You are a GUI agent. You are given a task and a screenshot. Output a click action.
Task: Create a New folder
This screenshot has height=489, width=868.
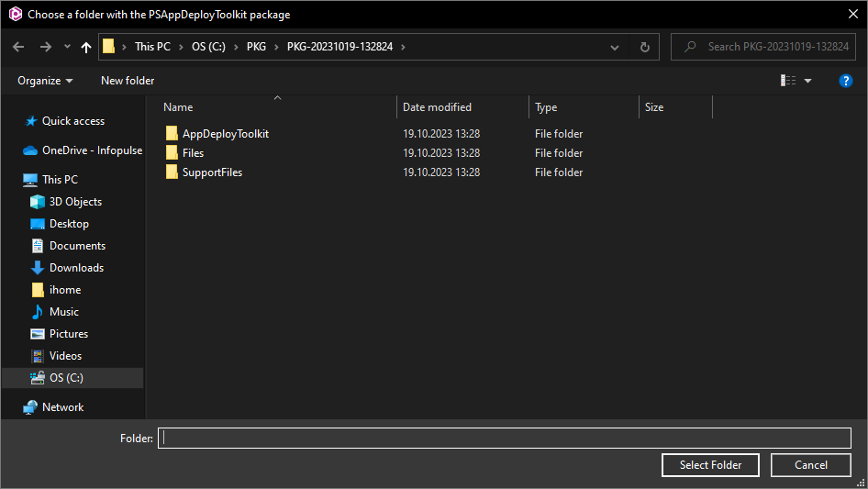(128, 81)
